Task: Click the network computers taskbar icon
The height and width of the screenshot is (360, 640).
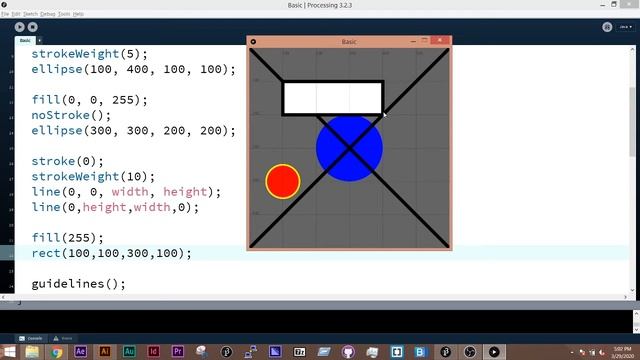Action: click(x=251, y=352)
